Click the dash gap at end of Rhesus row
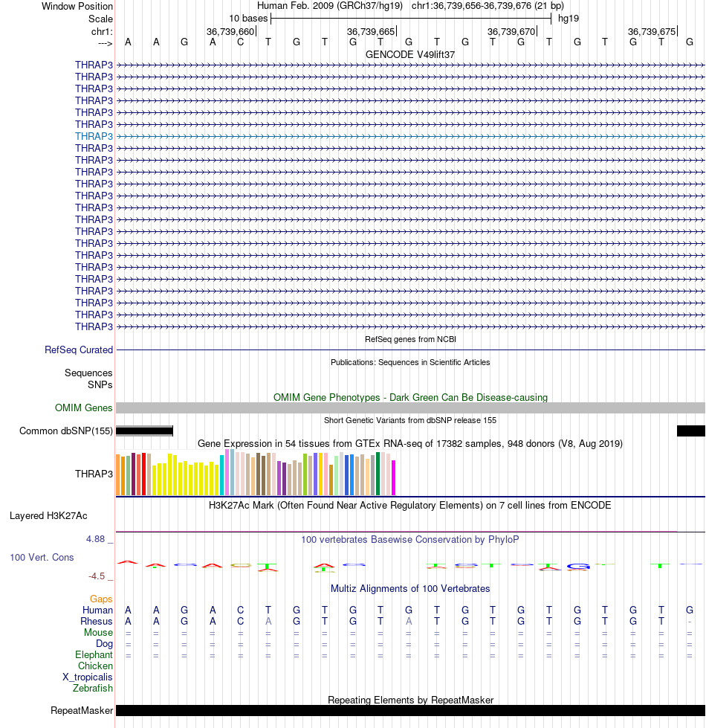The width and height of the screenshot is (706, 728). [690, 622]
